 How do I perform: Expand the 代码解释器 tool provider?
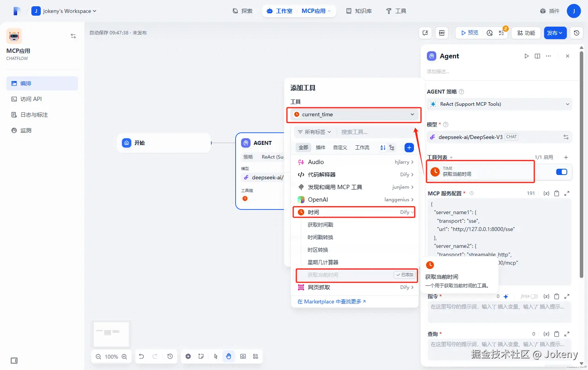[356, 175]
